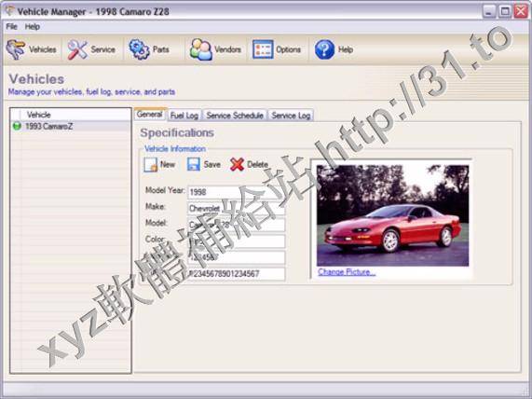This screenshot has width=532, height=399.
Task: Switch to the General tab
Action: tap(150, 115)
